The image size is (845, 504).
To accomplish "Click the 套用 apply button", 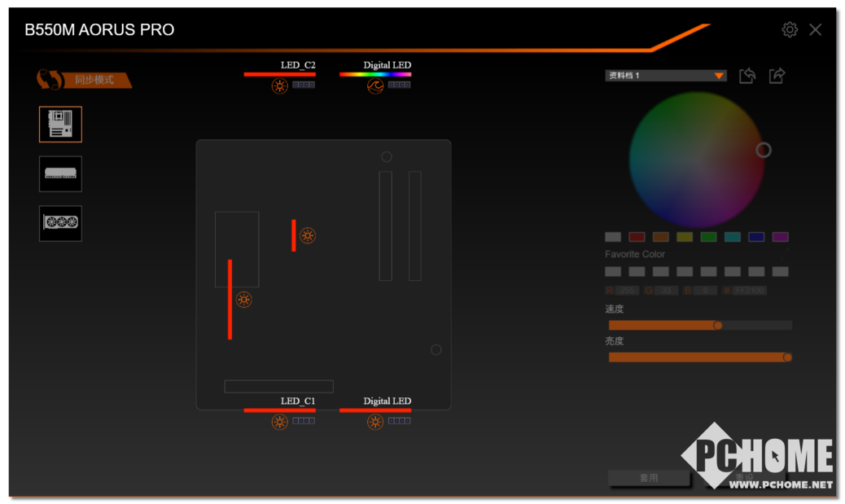I will pyautogui.click(x=648, y=478).
